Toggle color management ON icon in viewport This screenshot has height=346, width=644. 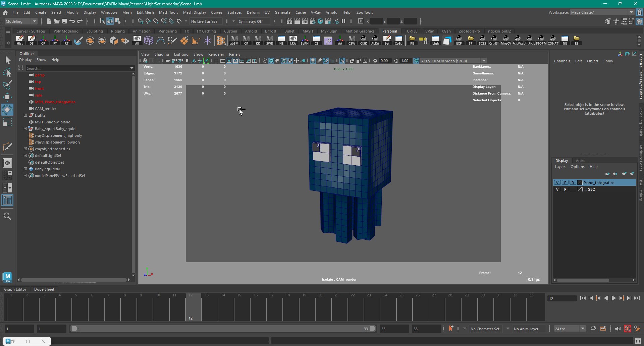click(x=416, y=61)
